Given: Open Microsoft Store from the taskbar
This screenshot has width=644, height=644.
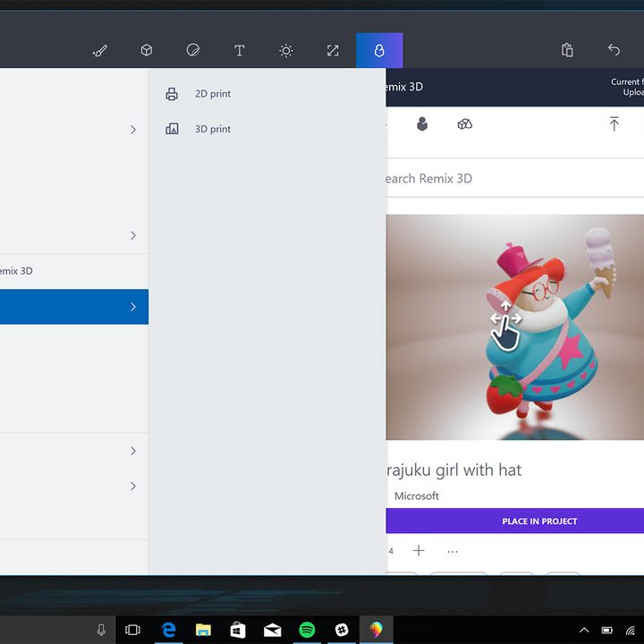Looking at the screenshot, I should pyautogui.click(x=238, y=630).
